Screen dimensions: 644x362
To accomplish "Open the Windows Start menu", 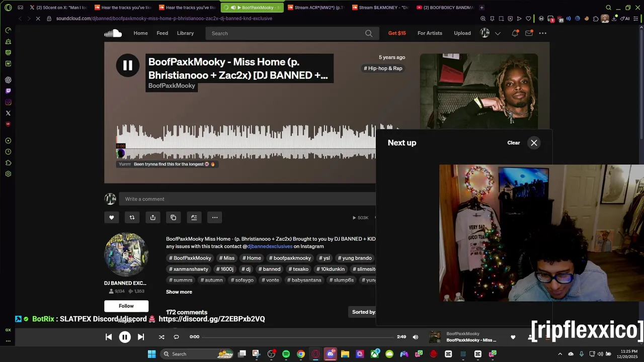I will coord(151,354).
